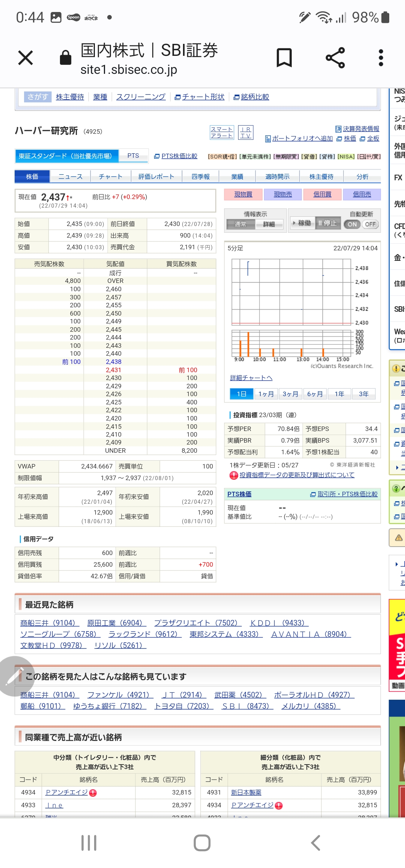
Task: Open スクリーニング link in search bar
Action: 141,97
